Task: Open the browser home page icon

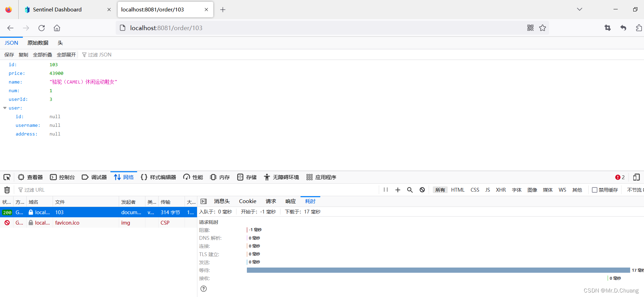Action: (x=57, y=28)
